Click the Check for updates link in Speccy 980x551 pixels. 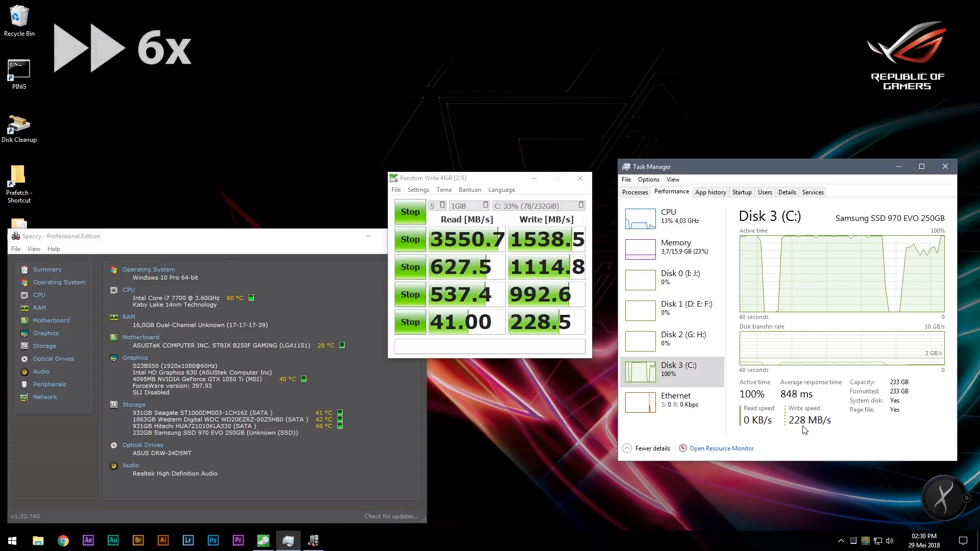point(391,516)
